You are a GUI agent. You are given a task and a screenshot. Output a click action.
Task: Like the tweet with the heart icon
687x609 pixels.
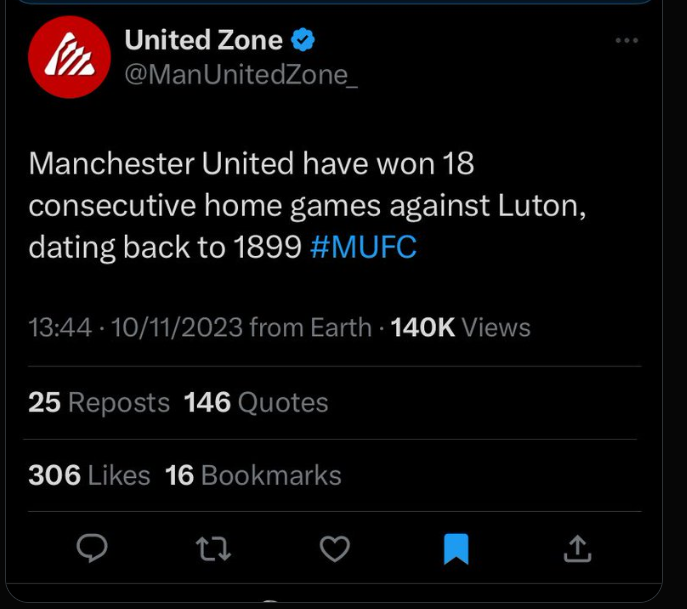pos(334,547)
